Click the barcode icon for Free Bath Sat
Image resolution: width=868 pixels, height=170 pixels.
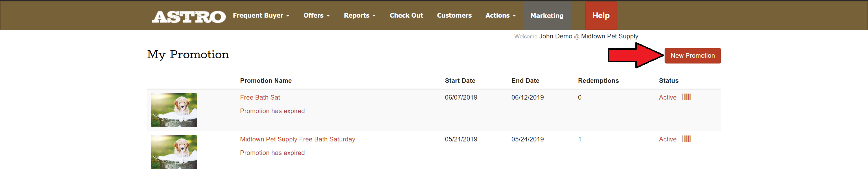pyautogui.click(x=686, y=97)
